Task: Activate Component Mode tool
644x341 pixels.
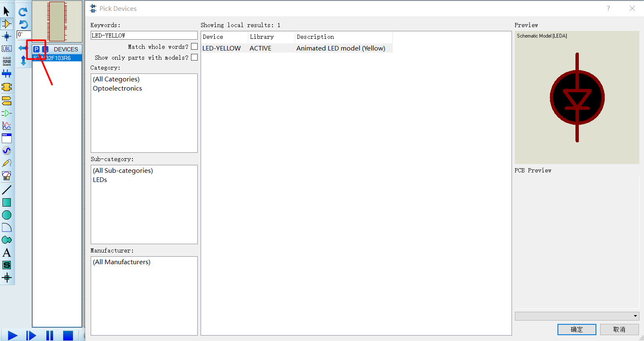Action: (7, 24)
